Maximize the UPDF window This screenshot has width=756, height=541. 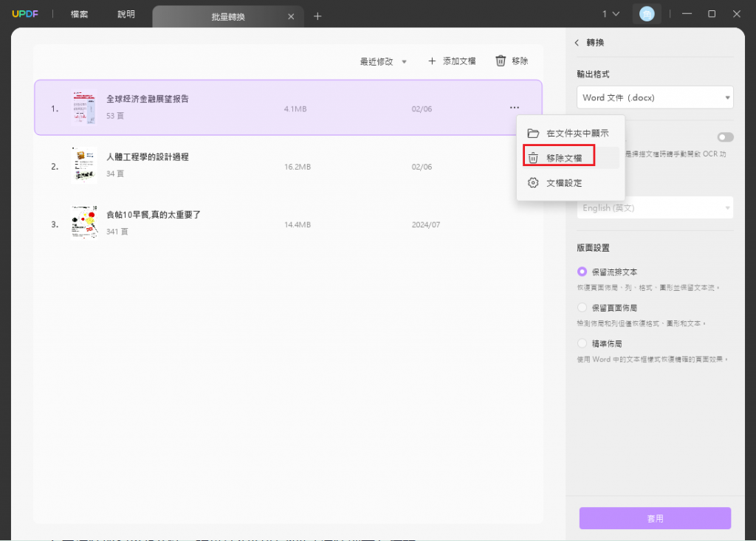click(712, 14)
